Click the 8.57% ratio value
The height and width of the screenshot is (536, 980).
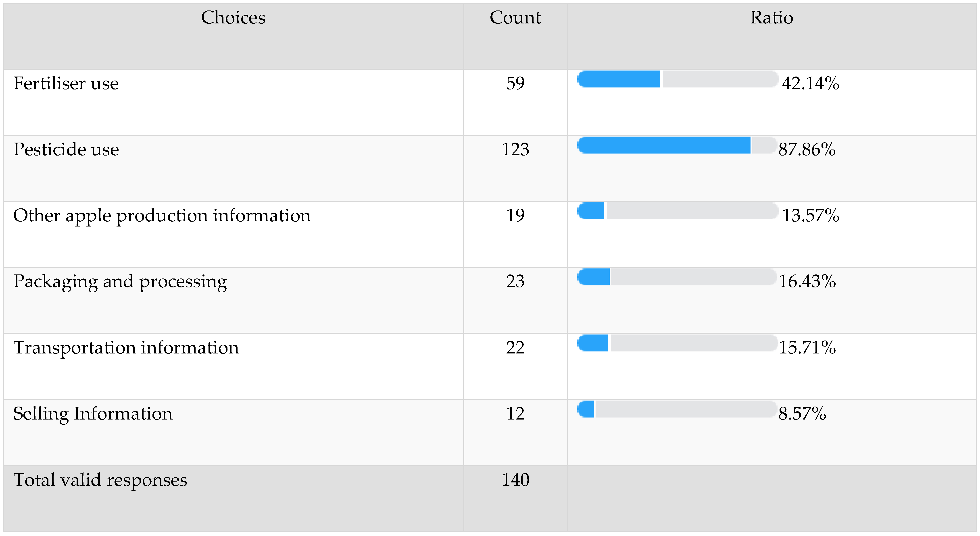[x=802, y=413]
